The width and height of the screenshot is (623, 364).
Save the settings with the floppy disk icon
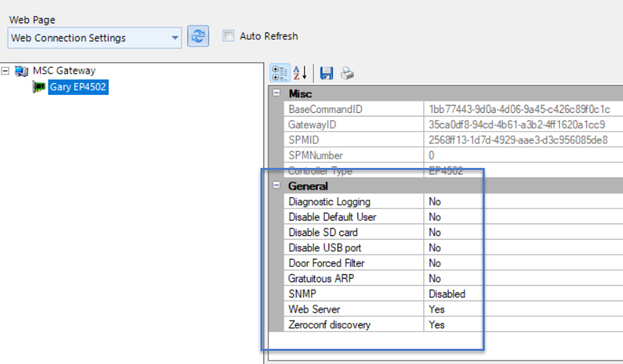[x=326, y=73]
